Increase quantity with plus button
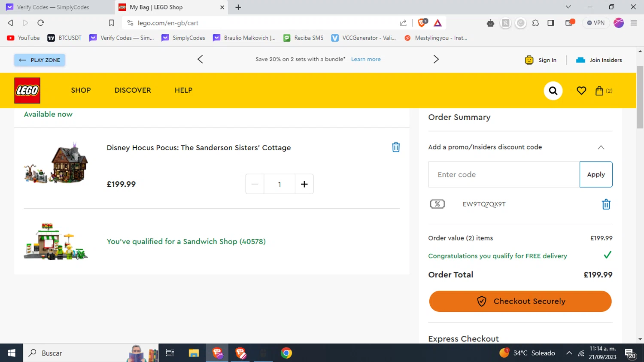 tap(304, 184)
